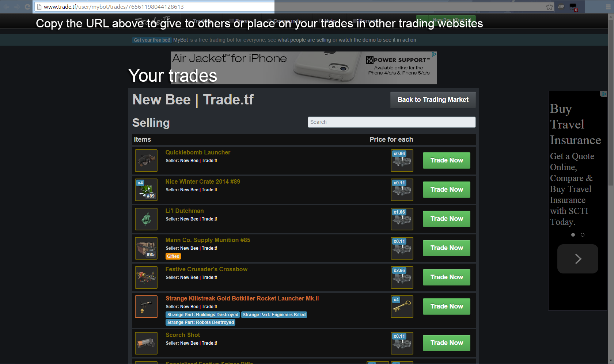Click the x2.66 refined metal price icon
The image size is (614, 364).
[x=402, y=277]
